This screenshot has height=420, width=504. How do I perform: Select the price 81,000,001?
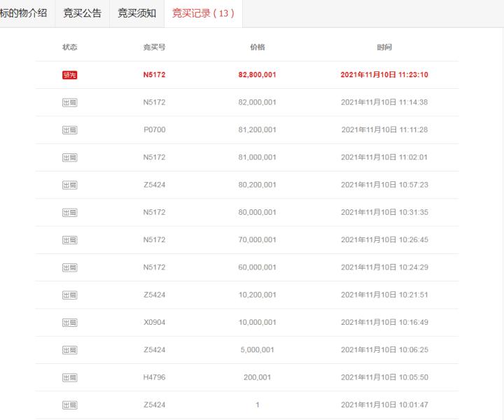pyautogui.click(x=257, y=157)
